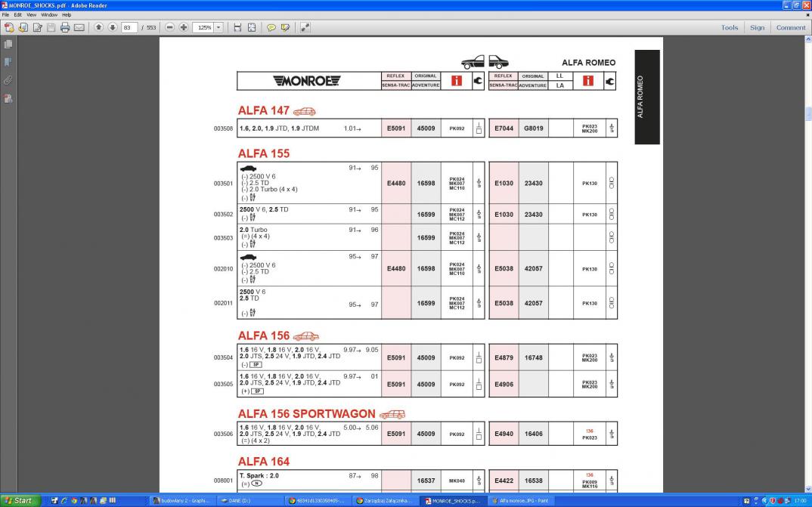Viewport: 812px width, 507px height.
Task: Open the Attachments paperclip panel
Action: click(x=8, y=80)
